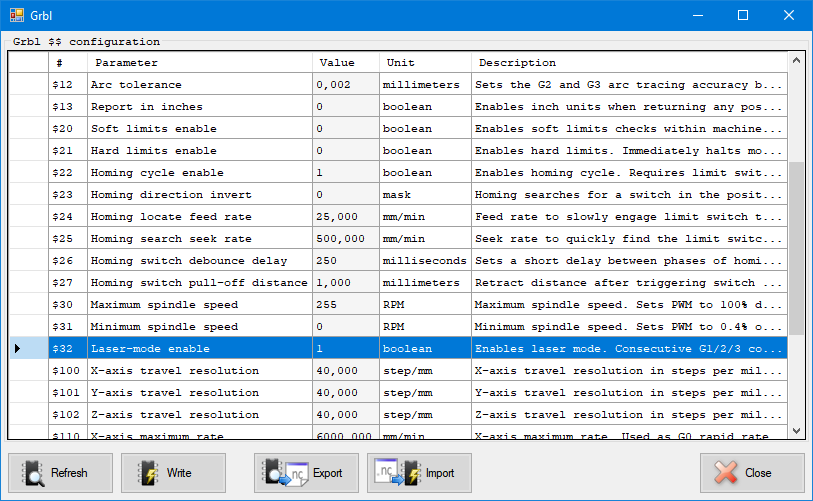Select X-axis travel resolution parameter
Viewport: 813px width, 501px height.
pos(200,371)
